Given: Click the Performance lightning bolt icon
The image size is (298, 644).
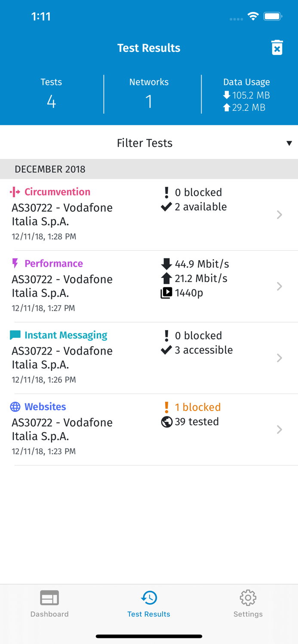Looking at the screenshot, I should click(x=15, y=263).
